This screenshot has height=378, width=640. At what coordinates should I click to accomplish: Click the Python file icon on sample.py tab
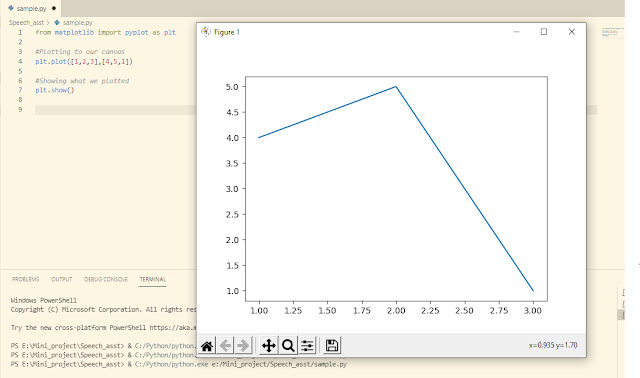coord(11,8)
